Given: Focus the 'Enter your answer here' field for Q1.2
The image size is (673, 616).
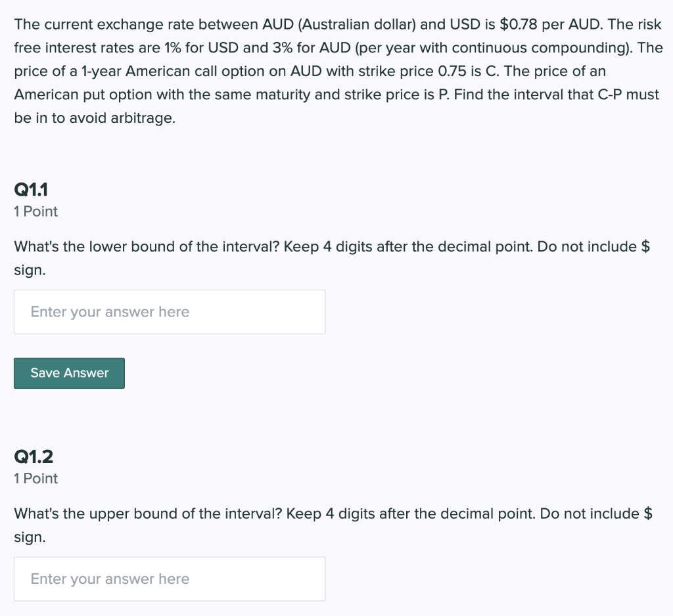Looking at the screenshot, I should [x=170, y=579].
